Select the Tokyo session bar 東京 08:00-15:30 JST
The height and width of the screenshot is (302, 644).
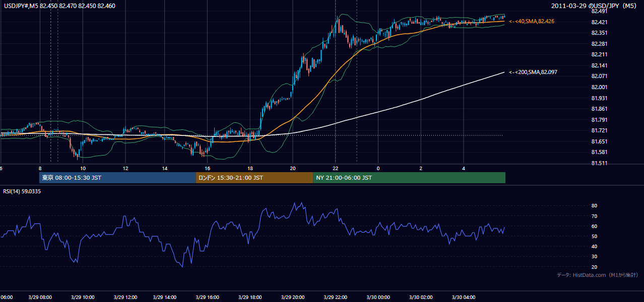click(x=117, y=178)
